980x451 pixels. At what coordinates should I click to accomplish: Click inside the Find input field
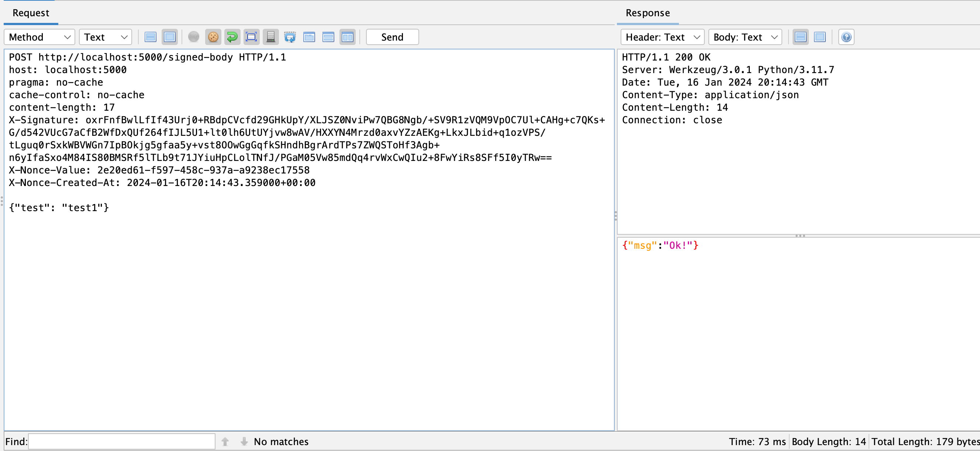[122, 441]
